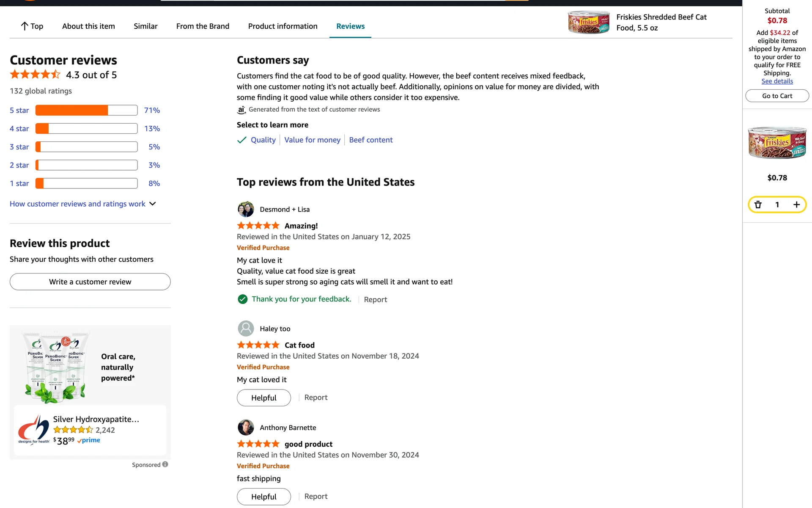Image resolution: width=812 pixels, height=508 pixels.
Task: Open See details shipping link
Action: pyautogui.click(x=777, y=81)
